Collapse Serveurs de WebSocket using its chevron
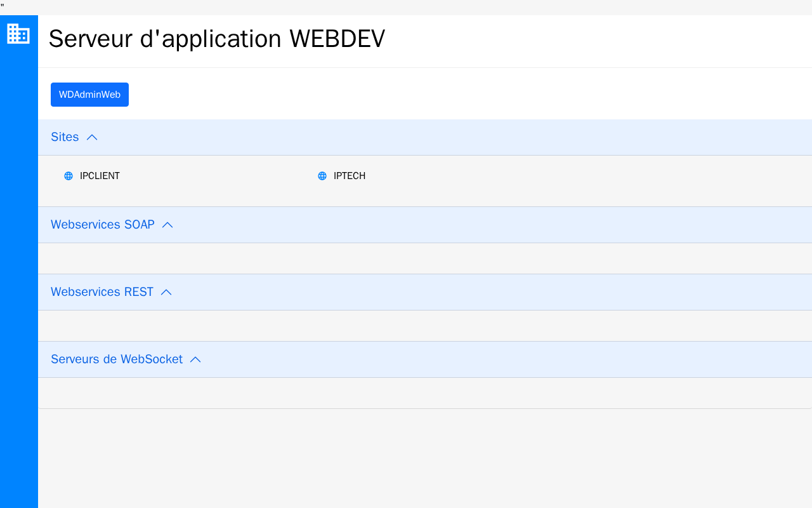The height and width of the screenshot is (508, 812). [x=195, y=359]
